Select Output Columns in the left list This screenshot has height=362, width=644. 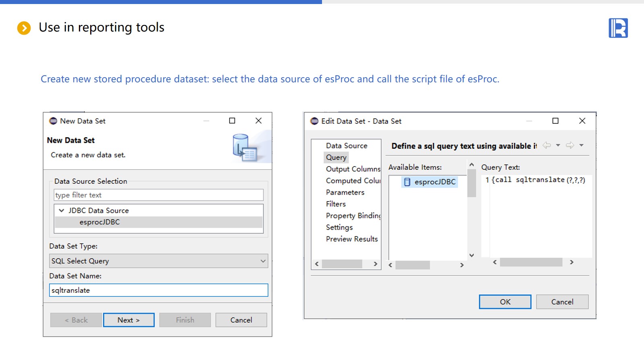pyautogui.click(x=353, y=169)
